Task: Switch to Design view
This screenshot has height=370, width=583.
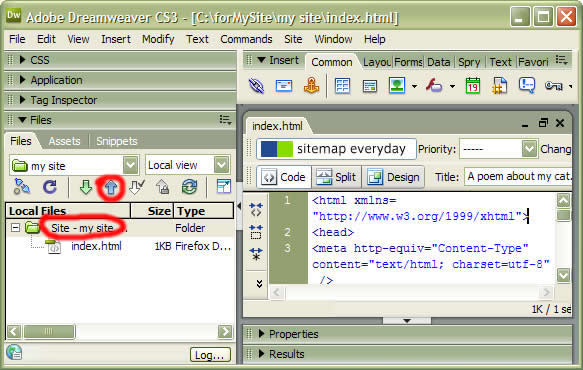Action: (394, 177)
